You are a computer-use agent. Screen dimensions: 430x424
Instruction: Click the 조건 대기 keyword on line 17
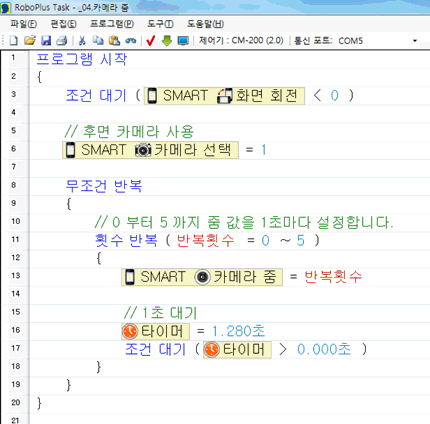[x=155, y=349]
